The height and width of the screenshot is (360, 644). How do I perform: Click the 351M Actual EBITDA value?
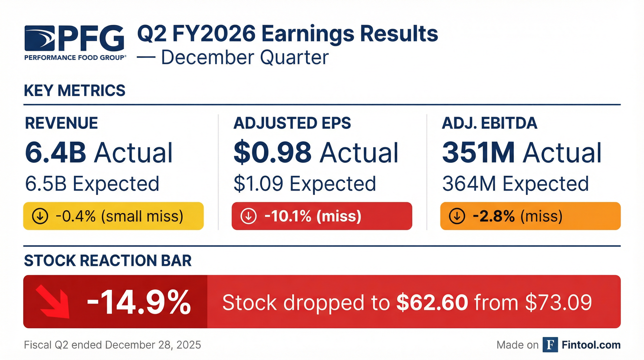click(522, 153)
